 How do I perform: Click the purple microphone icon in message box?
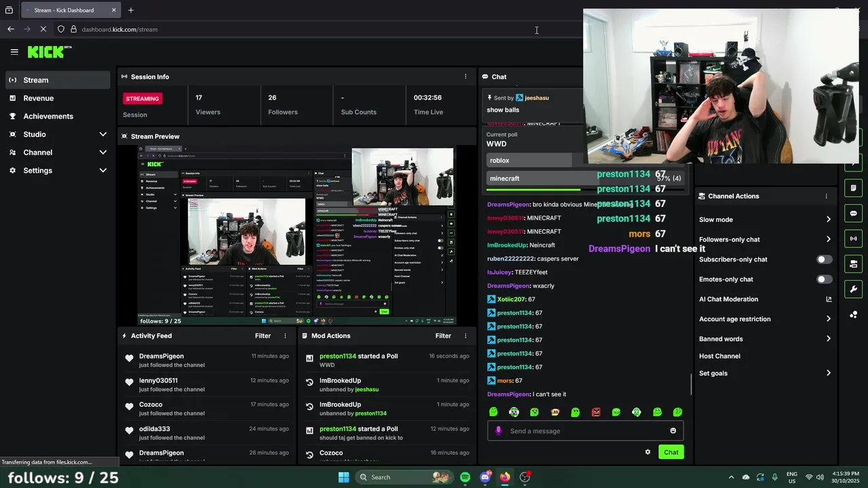(498, 431)
